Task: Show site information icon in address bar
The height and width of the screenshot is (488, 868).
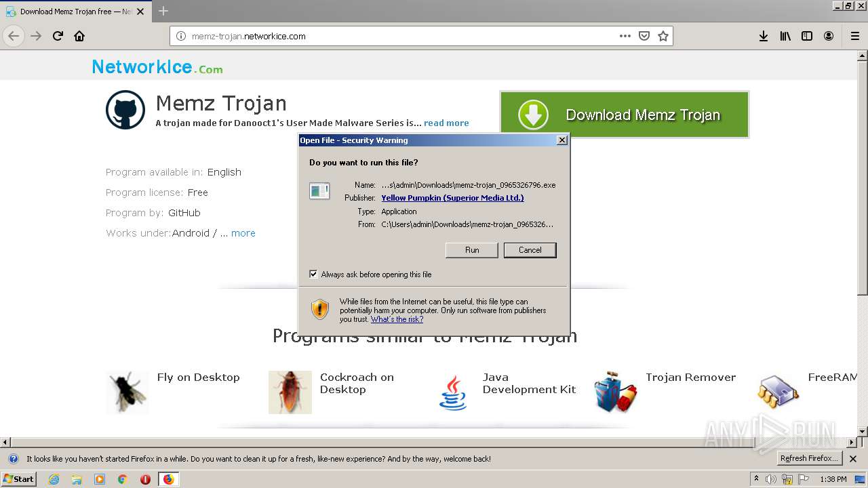Action: [x=181, y=36]
